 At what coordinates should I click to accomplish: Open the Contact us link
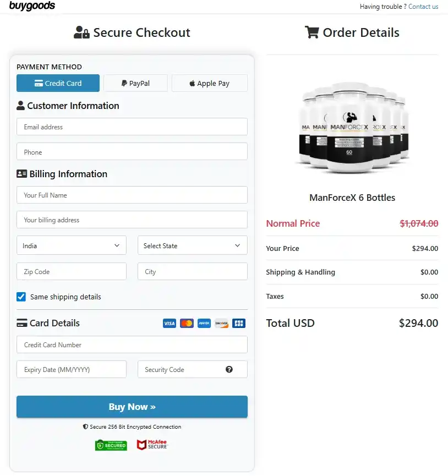(423, 7)
